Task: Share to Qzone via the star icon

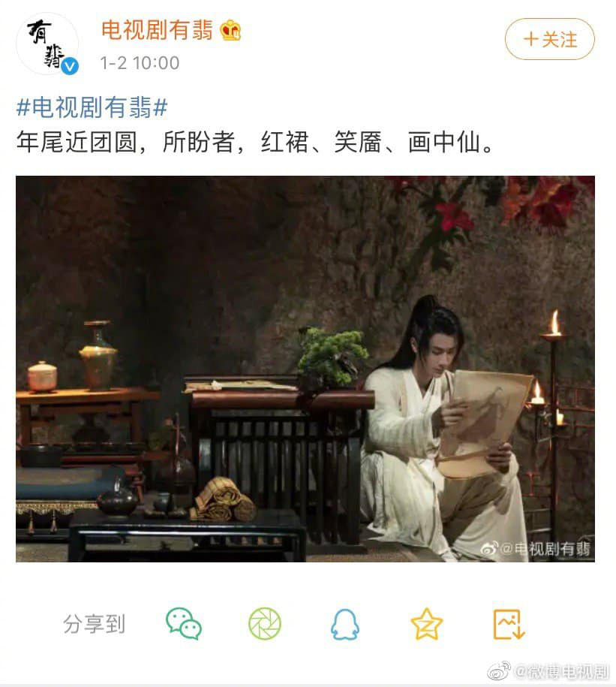Action: click(x=426, y=624)
